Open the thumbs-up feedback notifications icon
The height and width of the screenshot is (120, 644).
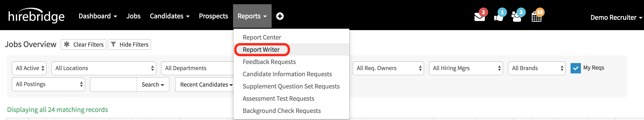[499, 17]
